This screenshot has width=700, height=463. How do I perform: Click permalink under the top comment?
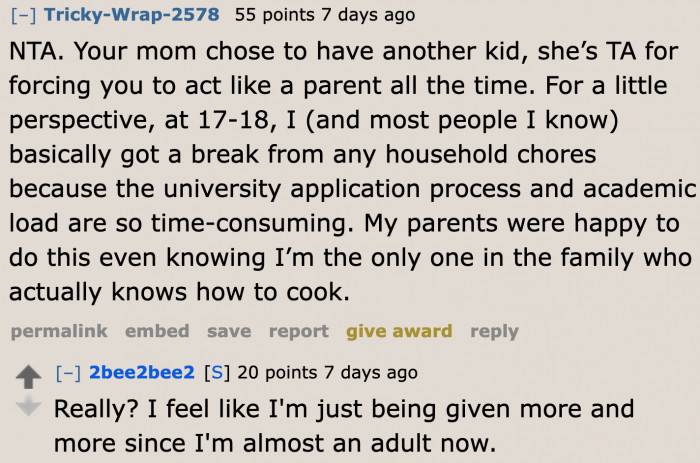(59, 331)
